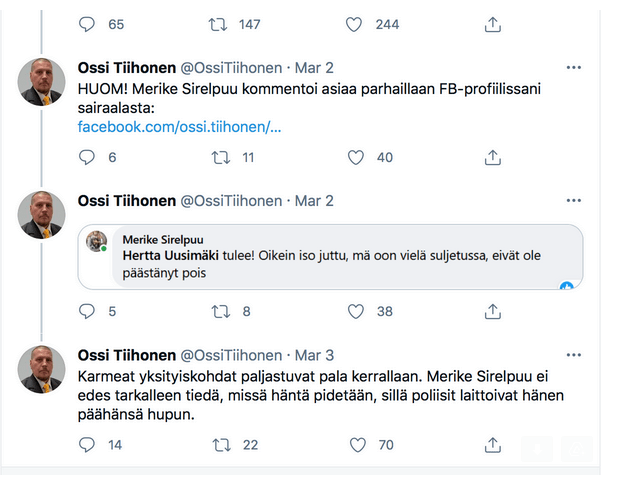This screenshot has height=487, width=618.
Task: Like the tweet with 38 likes
Action: click(355, 311)
